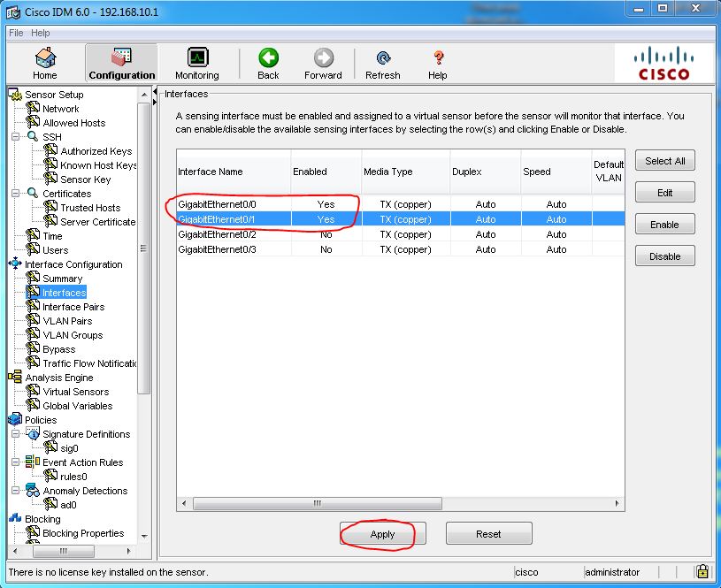Collapse the Certificates tree node
Image resolution: width=721 pixels, height=588 pixels.
pyautogui.click(x=15, y=193)
